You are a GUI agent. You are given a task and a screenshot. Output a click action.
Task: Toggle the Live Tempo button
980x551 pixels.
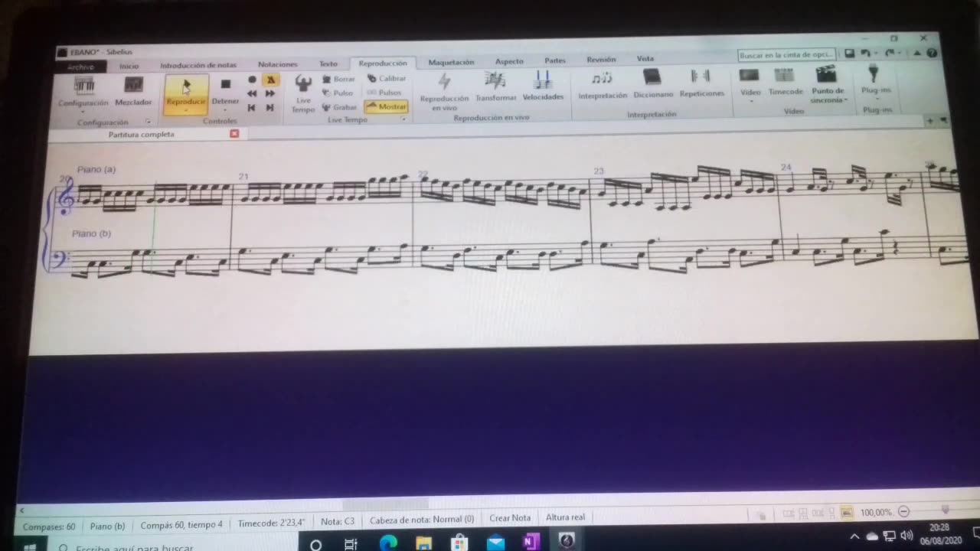303,93
